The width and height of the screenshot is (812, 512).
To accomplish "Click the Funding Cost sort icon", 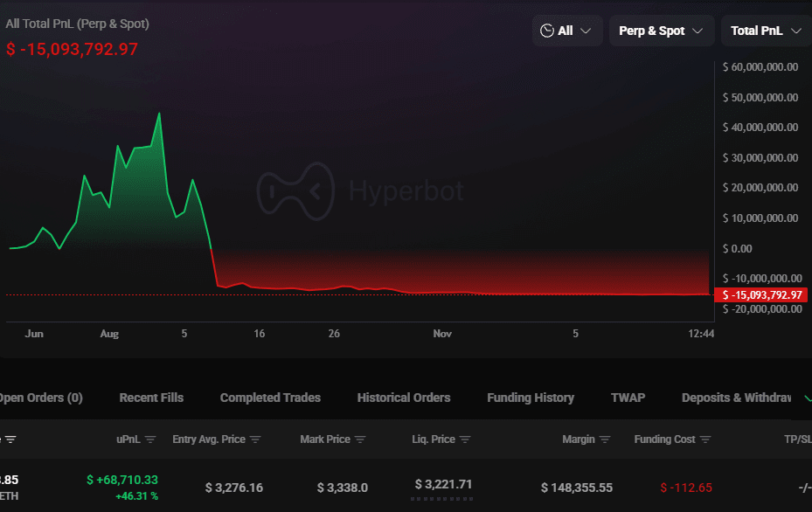I will [x=705, y=439].
